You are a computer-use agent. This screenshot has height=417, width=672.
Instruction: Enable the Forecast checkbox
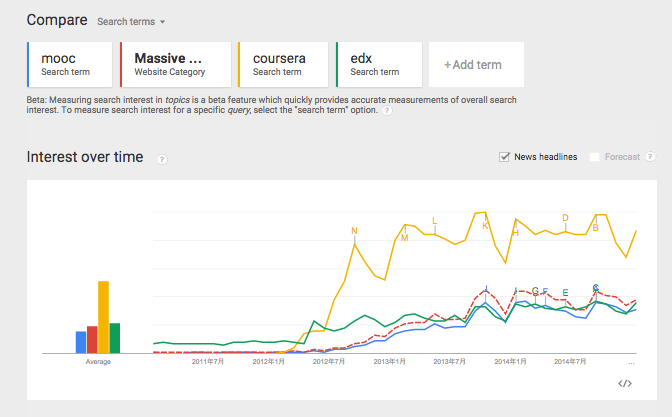click(x=594, y=157)
